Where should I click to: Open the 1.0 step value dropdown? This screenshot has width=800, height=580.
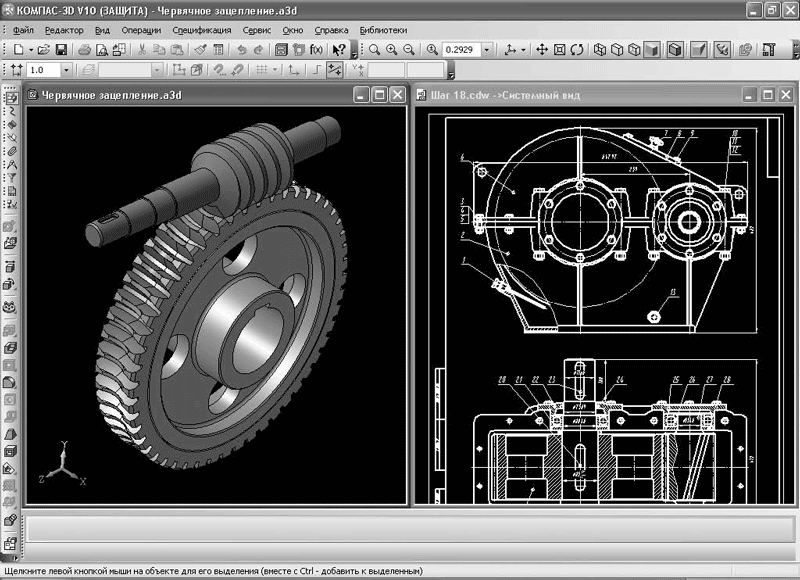tap(66, 70)
